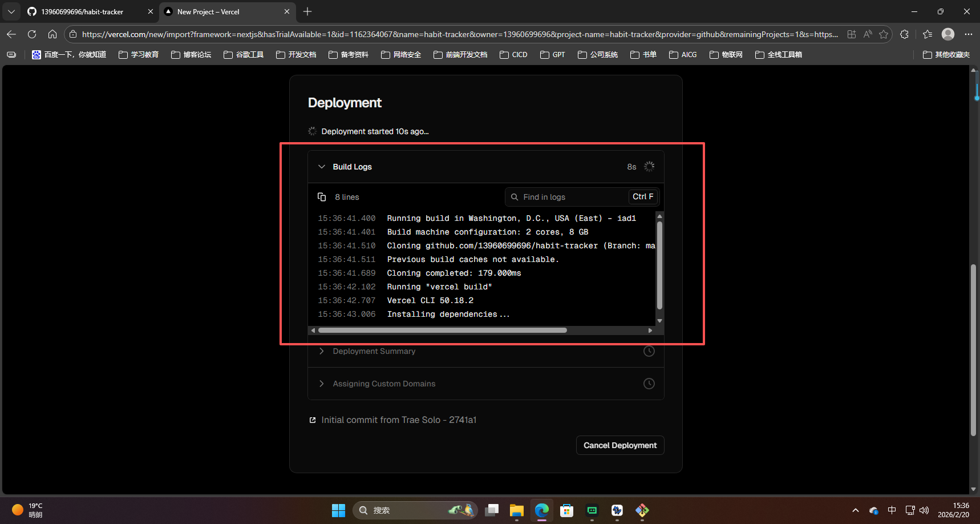Start Read aloud from the address bar
The height and width of the screenshot is (524, 980).
tap(868, 34)
